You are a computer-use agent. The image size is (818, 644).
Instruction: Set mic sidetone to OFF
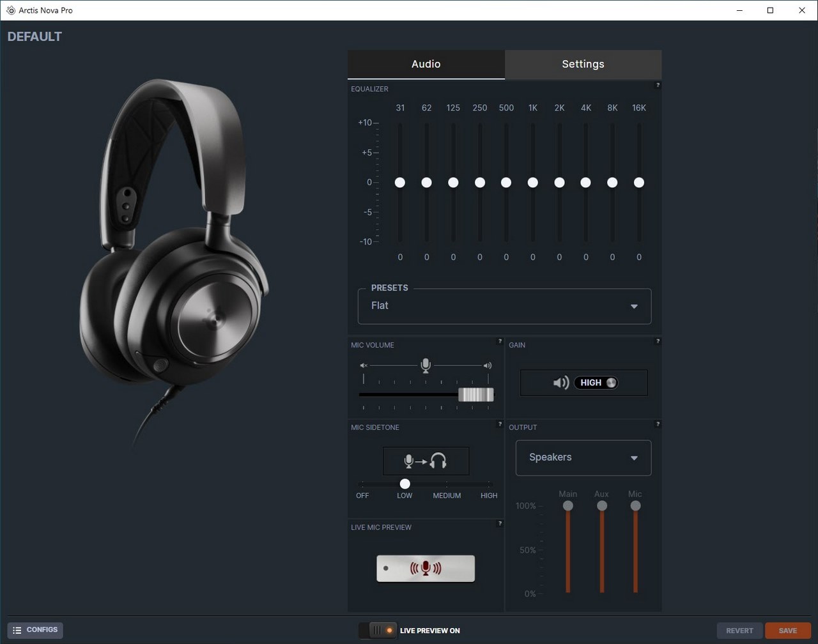(362, 496)
